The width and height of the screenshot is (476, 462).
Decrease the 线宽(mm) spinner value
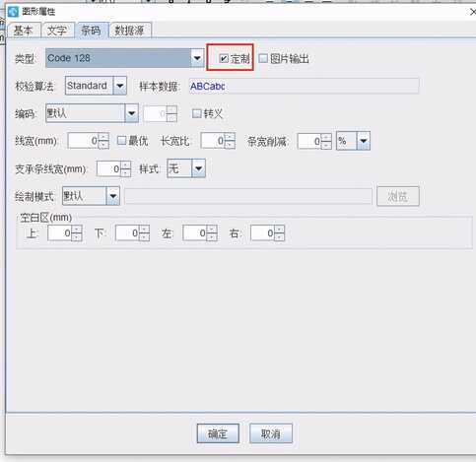tap(103, 145)
